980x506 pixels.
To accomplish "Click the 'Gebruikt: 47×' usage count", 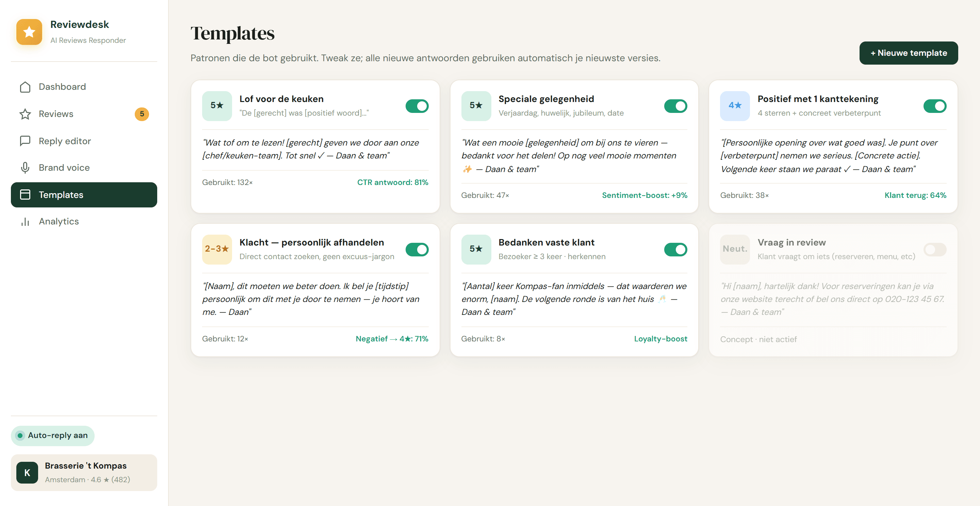I will (485, 196).
